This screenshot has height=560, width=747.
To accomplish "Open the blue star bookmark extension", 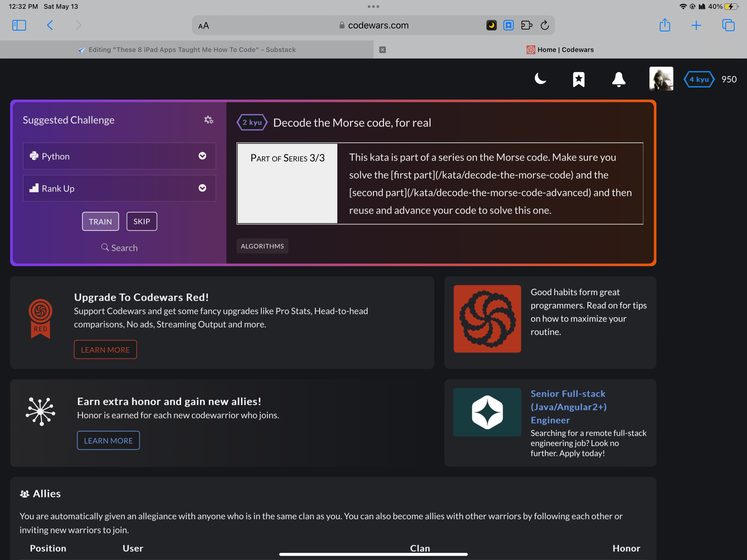I will tap(508, 25).
